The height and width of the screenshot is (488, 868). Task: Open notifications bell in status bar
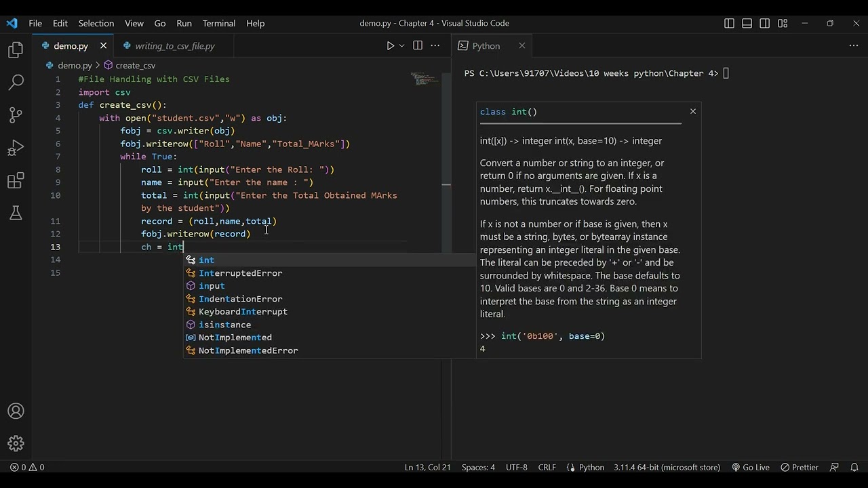854,467
